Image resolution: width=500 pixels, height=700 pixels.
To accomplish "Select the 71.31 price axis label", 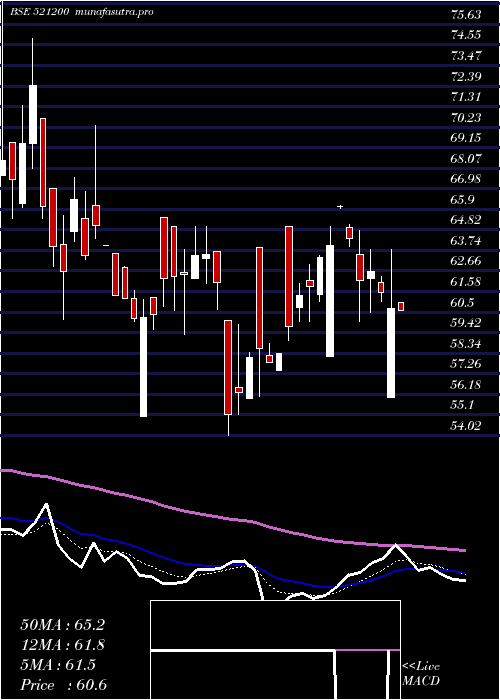I will point(466,97).
